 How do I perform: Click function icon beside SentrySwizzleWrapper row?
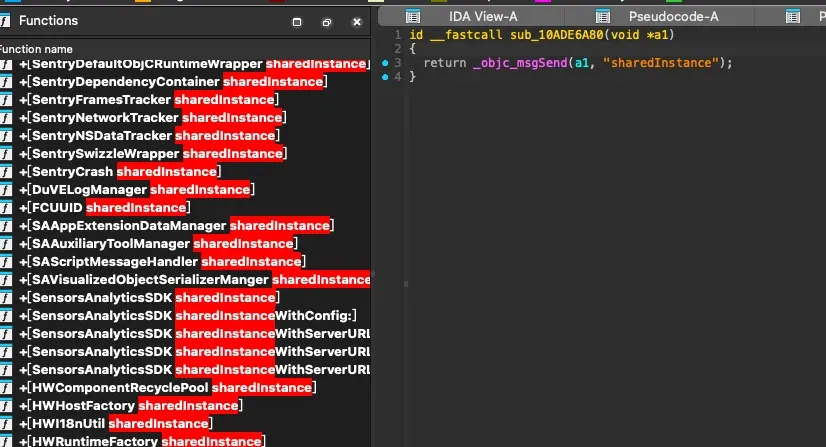(x=6, y=154)
